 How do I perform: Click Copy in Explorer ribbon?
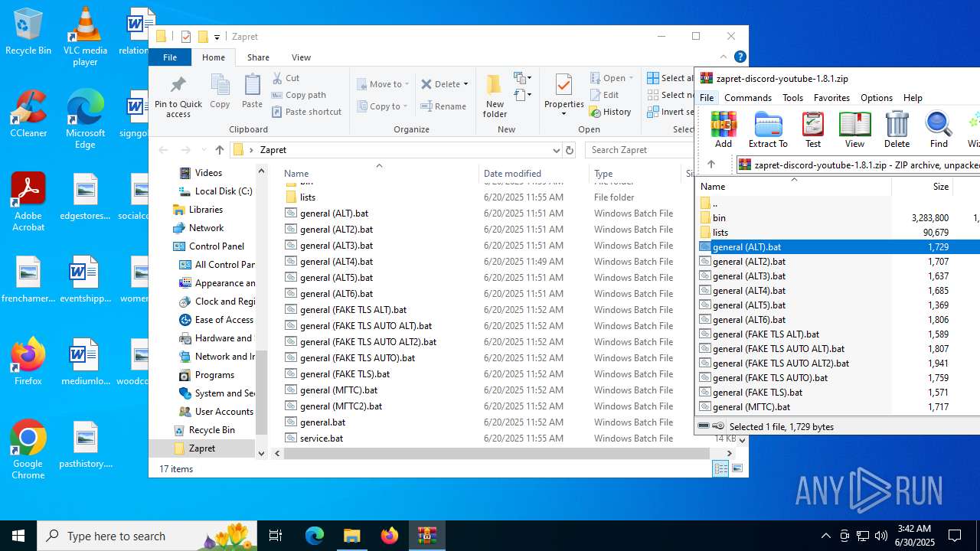pos(220,92)
